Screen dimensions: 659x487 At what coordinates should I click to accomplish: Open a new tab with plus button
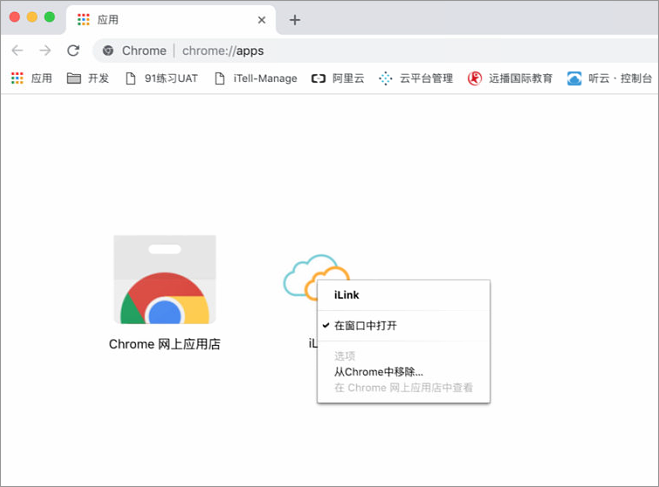click(294, 20)
